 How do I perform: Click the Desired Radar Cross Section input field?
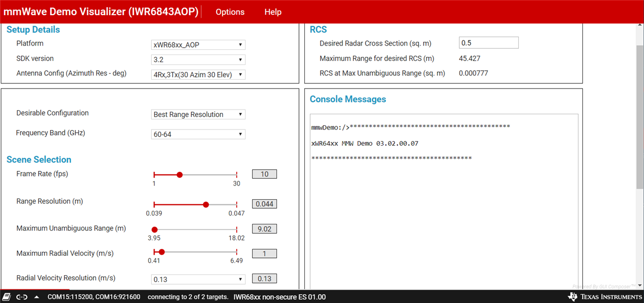point(488,43)
